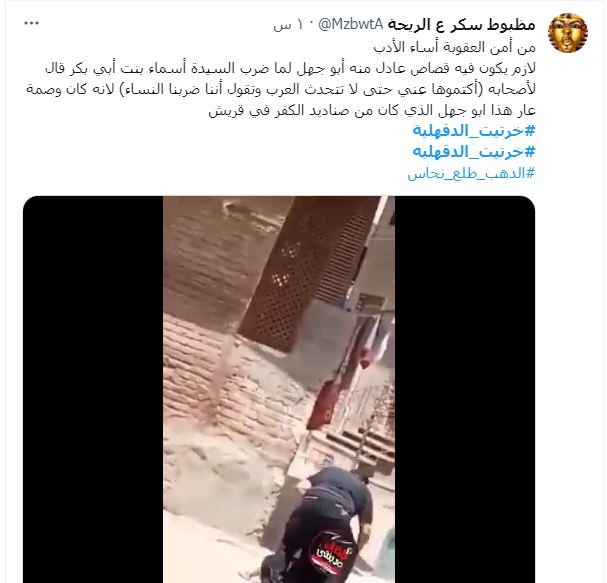Click the tweet line starting لازم يكون فيه قصاص
The height and width of the screenshot is (583, 607).
(x=290, y=69)
